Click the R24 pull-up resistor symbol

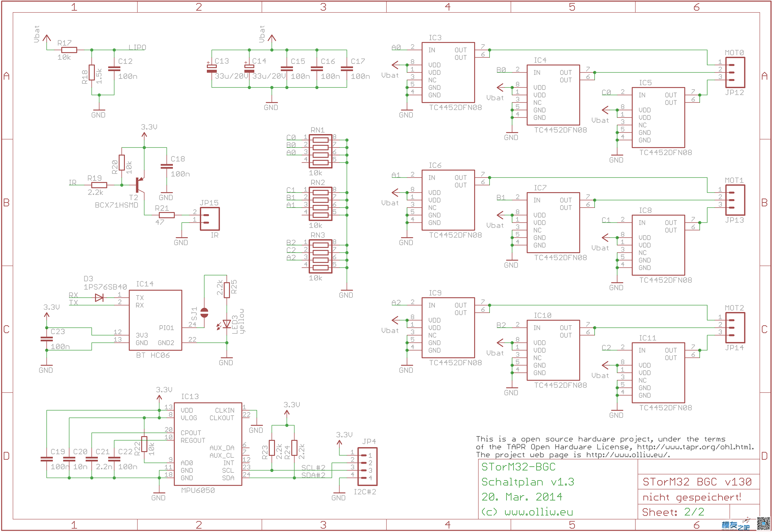tap(294, 448)
